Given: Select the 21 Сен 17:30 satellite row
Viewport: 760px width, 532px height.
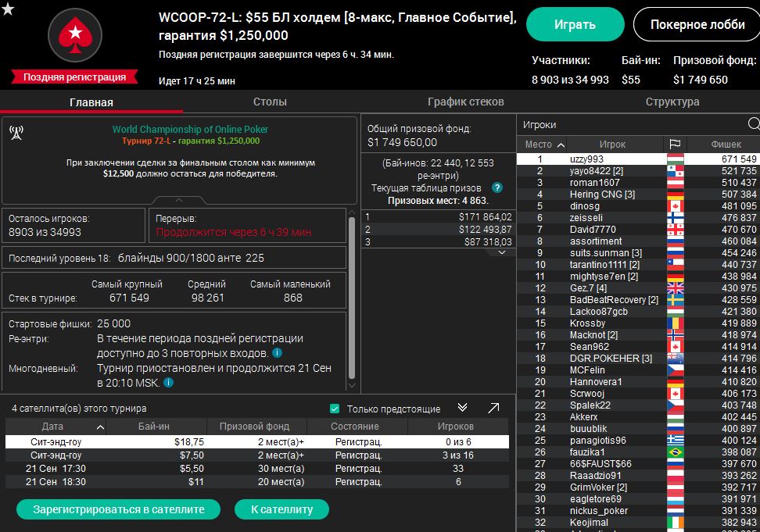Looking at the screenshot, I should 257,469.
